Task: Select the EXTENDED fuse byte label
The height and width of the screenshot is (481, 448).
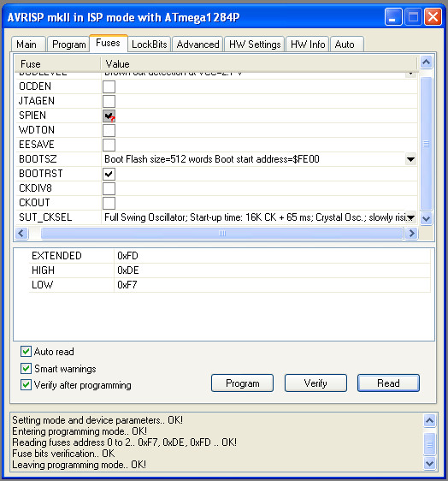Action: pos(56,256)
